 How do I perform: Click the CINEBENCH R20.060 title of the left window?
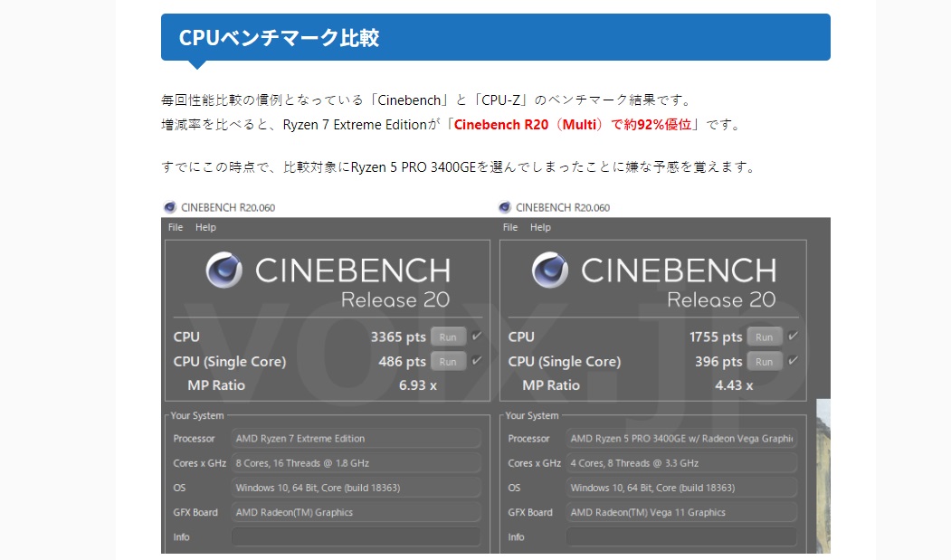click(x=228, y=207)
